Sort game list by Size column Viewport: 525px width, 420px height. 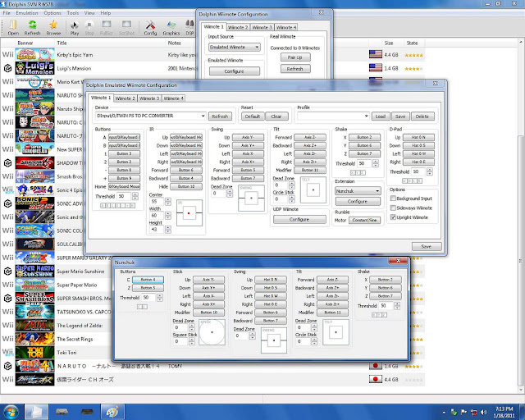[389, 43]
